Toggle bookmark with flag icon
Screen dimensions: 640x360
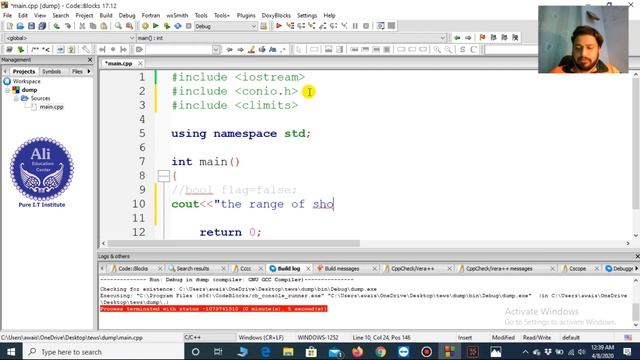tap(482, 38)
